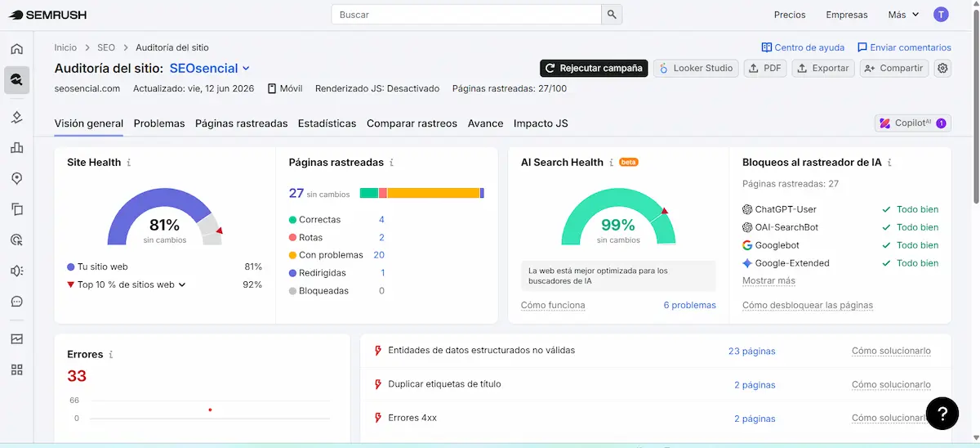
Task: Open the Empresas menu item
Action: (x=847, y=15)
